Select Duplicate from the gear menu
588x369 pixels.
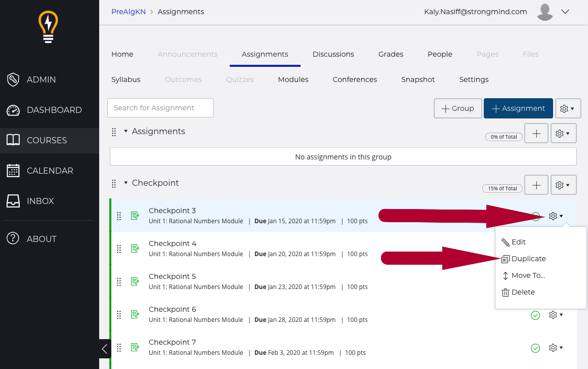click(528, 259)
